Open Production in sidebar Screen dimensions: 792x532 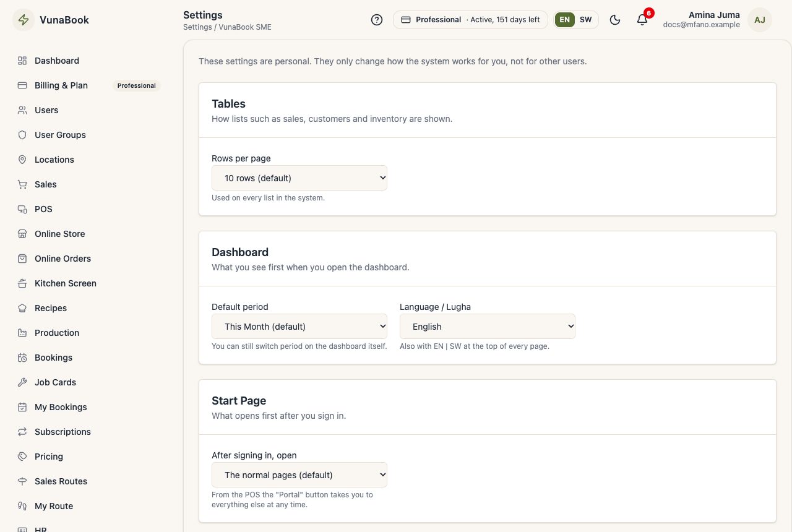click(x=89, y=333)
